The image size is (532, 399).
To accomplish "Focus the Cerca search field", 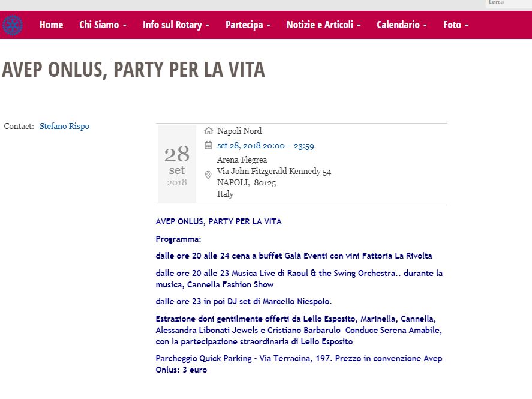I will click(507, 3).
